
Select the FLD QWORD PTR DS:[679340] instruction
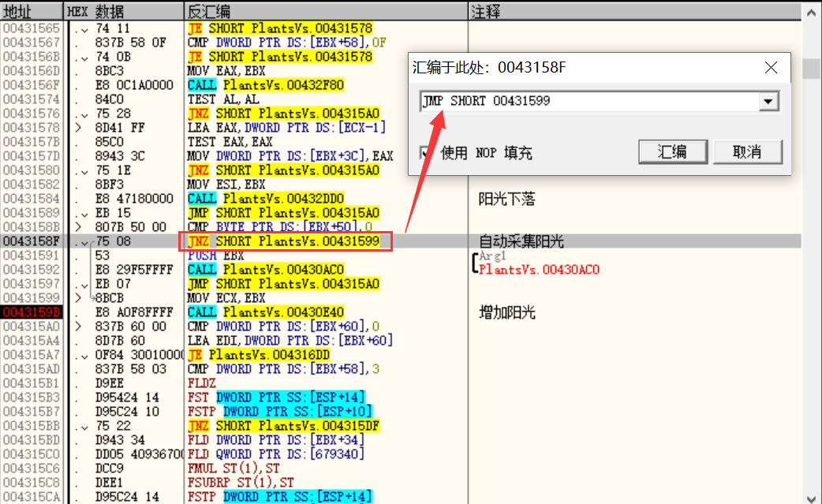click(276, 454)
